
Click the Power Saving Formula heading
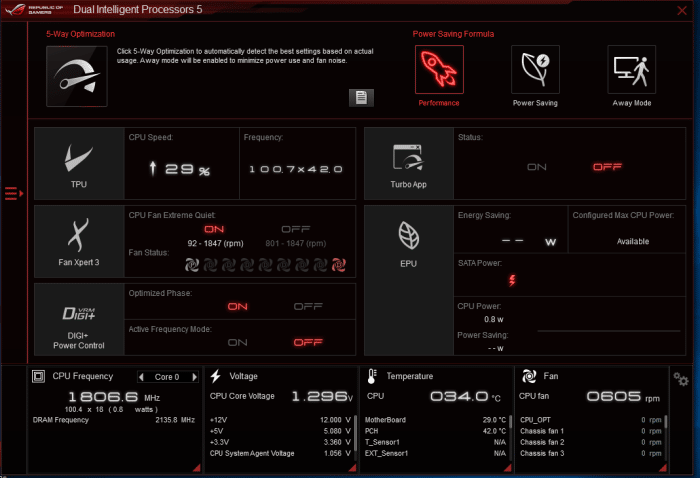(x=453, y=34)
